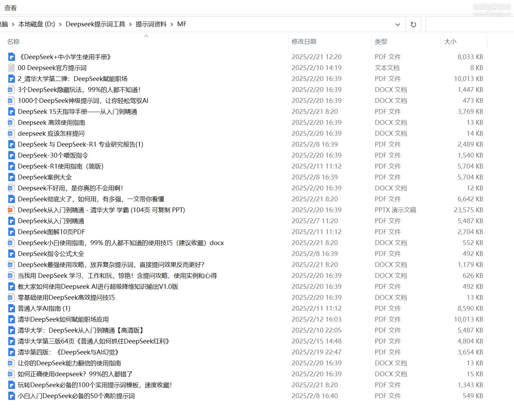Click PDF icon of 普通人学AI指南 (1)
The image size is (514, 420).
11,308
